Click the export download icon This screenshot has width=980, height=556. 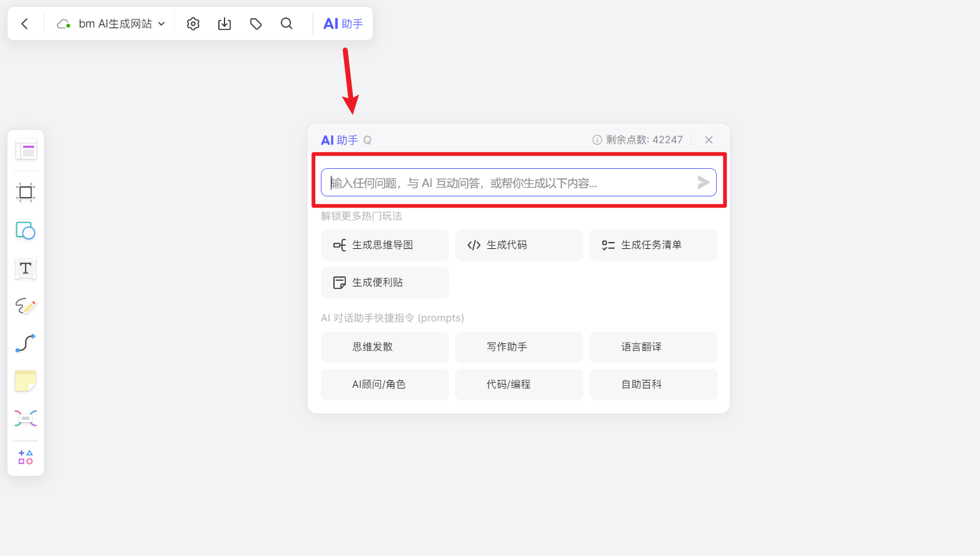point(225,24)
